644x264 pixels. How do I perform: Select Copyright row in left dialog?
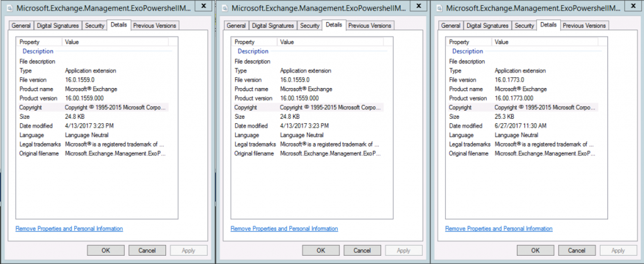[x=92, y=107]
